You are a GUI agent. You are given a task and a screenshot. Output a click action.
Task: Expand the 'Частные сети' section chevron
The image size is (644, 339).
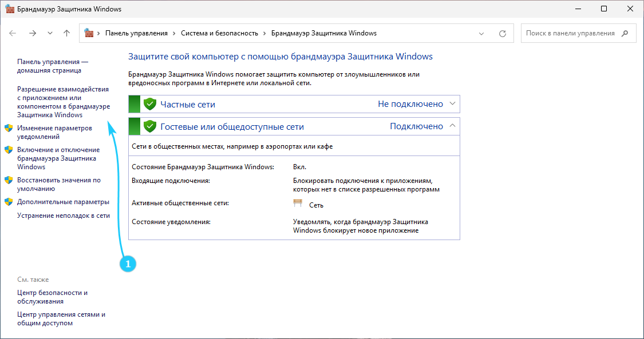[x=452, y=103]
